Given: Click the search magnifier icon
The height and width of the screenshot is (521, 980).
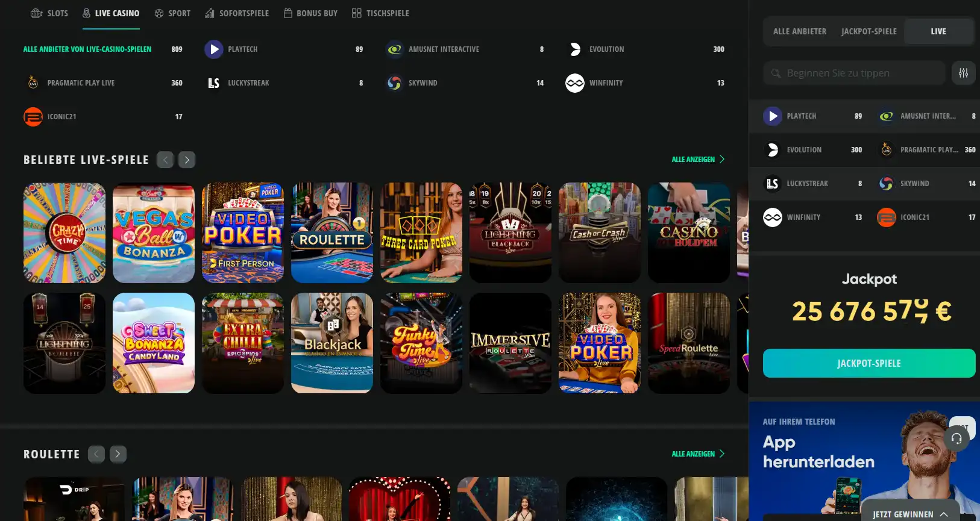Looking at the screenshot, I should point(776,73).
